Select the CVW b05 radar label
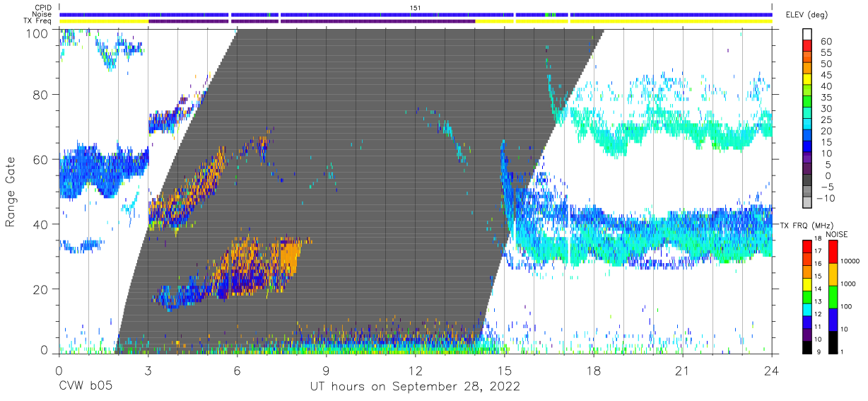Image resolution: width=868 pixels, height=401 pixels. pyautogui.click(x=85, y=387)
